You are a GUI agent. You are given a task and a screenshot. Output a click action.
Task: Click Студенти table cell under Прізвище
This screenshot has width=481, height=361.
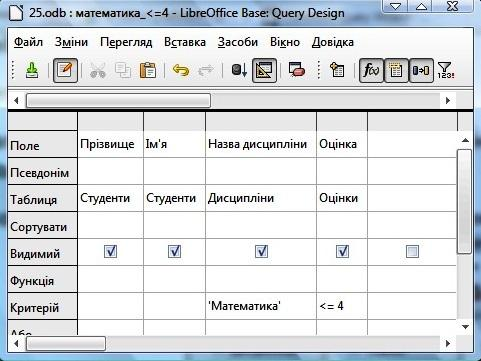tap(111, 198)
